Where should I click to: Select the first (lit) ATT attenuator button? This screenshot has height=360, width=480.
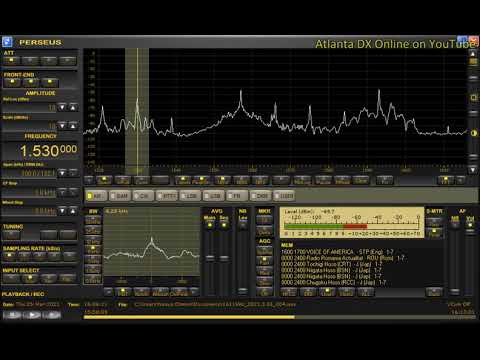pos(11,61)
